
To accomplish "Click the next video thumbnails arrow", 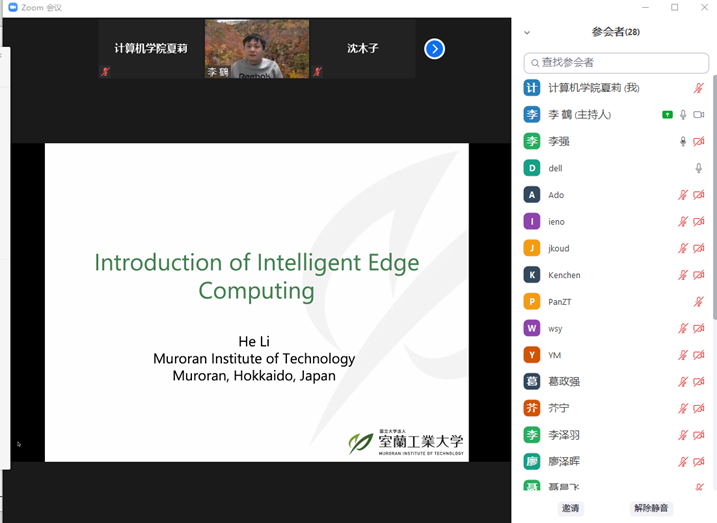I will [434, 48].
